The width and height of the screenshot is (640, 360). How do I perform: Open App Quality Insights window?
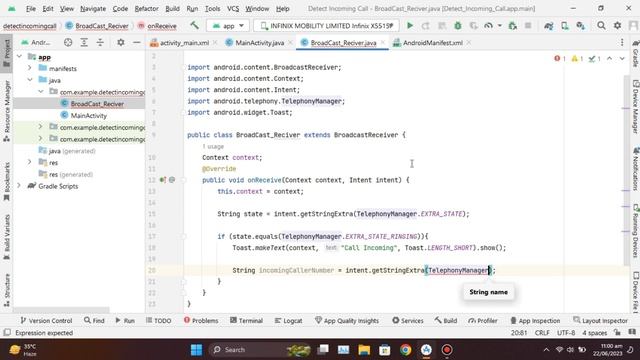coord(347,320)
